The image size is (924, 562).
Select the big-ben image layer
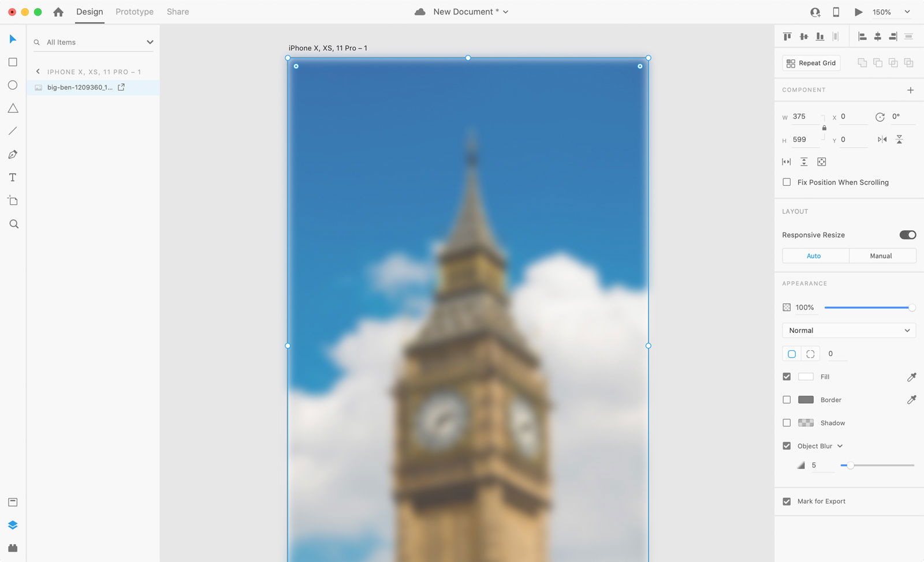pyautogui.click(x=93, y=88)
